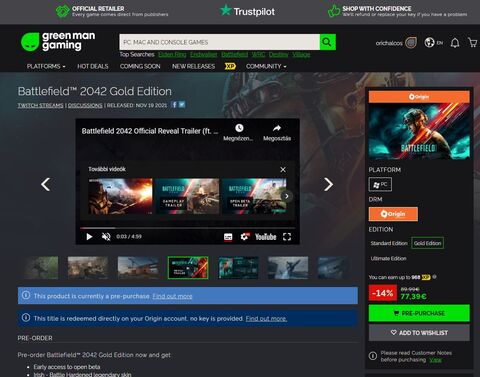Open Twitch Streams link
The width and height of the screenshot is (480, 377).
tap(40, 105)
